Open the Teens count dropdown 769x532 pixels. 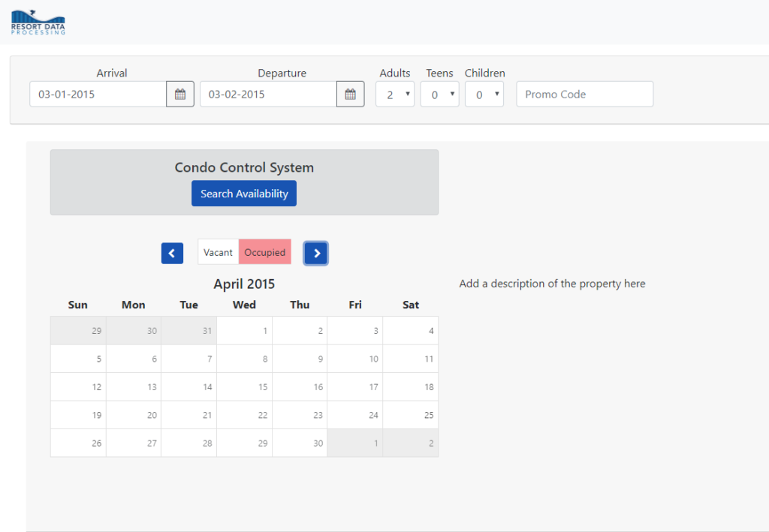pos(439,94)
